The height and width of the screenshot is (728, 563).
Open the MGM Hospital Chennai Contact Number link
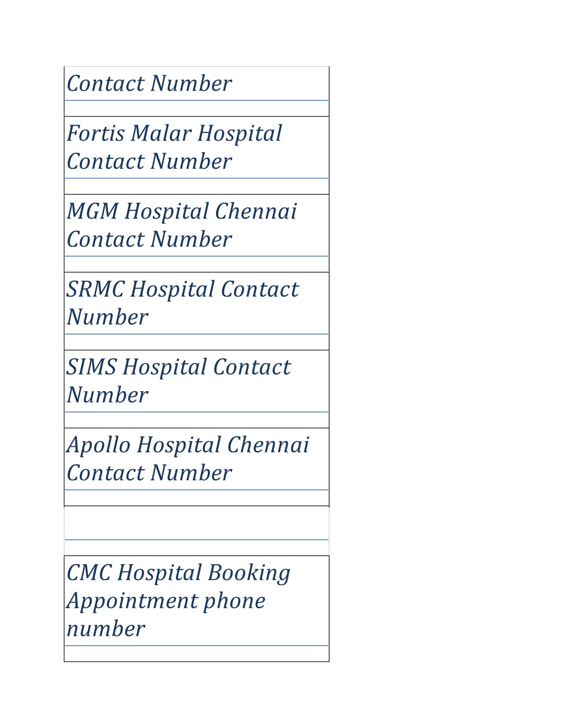click(182, 225)
